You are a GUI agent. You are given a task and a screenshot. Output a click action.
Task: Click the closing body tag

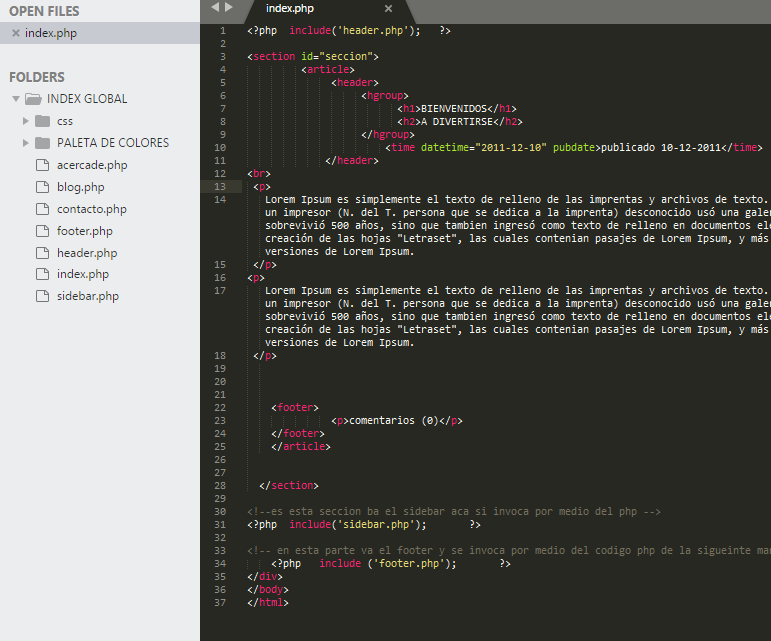pos(267,589)
